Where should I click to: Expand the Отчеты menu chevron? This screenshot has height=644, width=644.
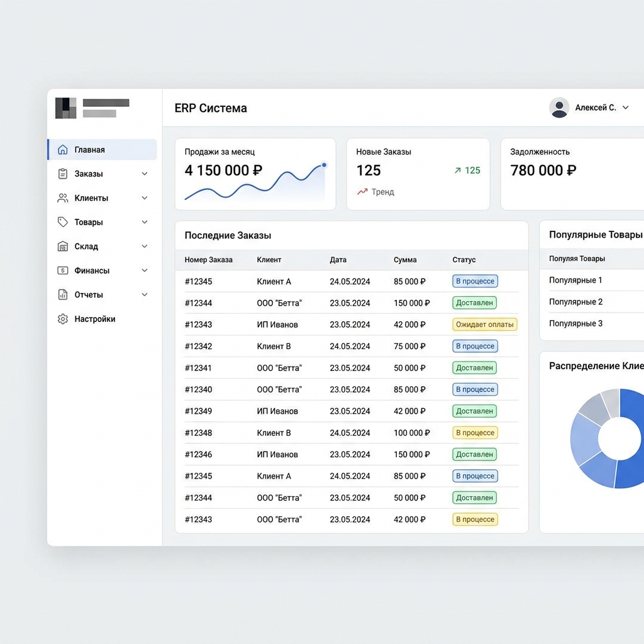pos(145,294)
